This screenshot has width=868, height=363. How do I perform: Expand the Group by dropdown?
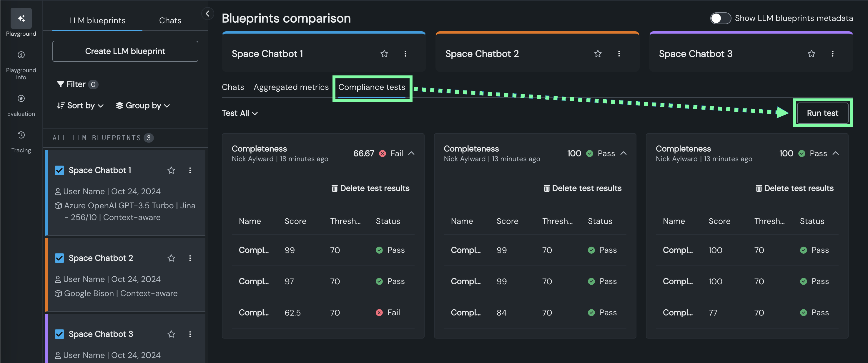pos(143,105)
